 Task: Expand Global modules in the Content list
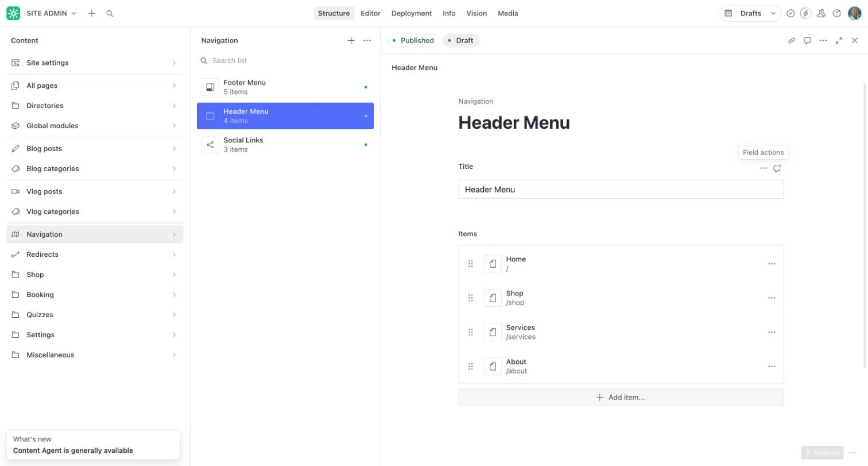tap(95, 126)
